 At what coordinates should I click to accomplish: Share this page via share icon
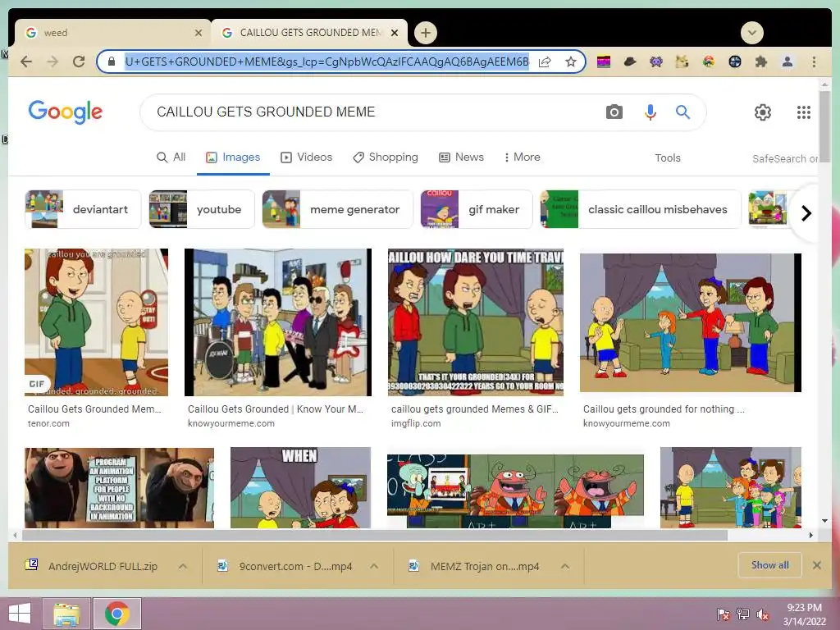pyautogui.click(x=545, y=62)
